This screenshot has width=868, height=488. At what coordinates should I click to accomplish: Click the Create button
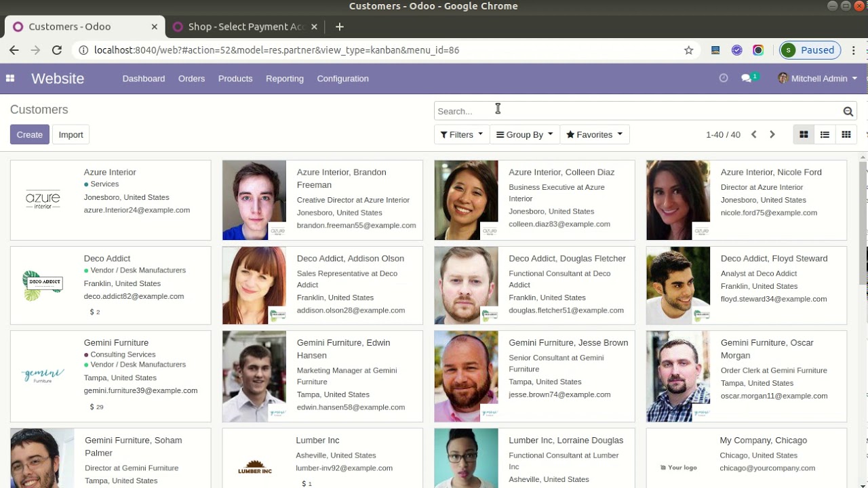30,135
